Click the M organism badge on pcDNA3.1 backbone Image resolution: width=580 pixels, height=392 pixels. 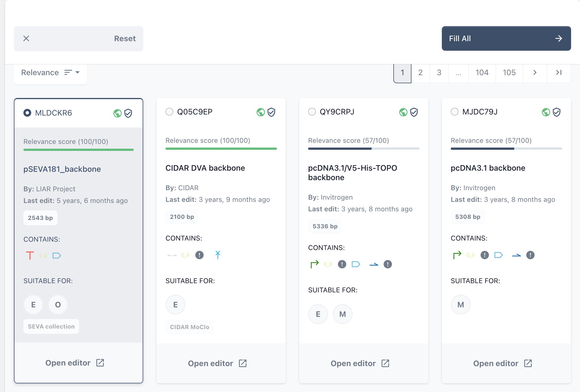click(461, 305)
